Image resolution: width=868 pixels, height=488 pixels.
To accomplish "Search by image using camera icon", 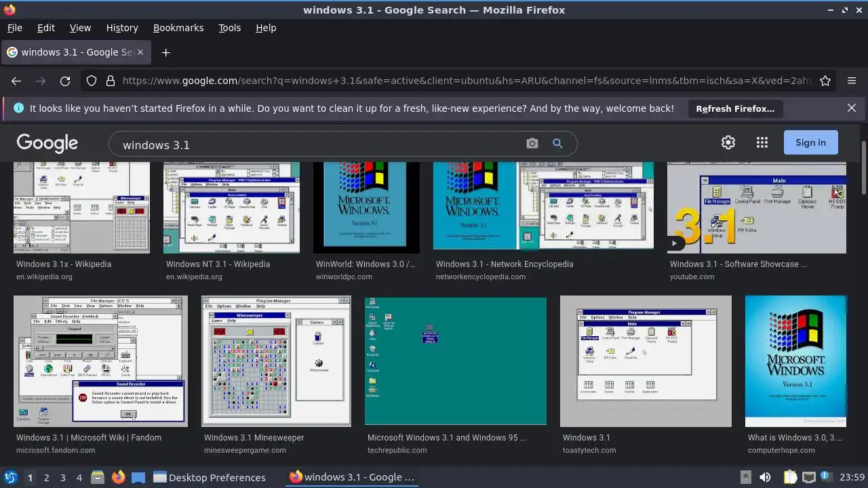I will click(x=532, y=144).
